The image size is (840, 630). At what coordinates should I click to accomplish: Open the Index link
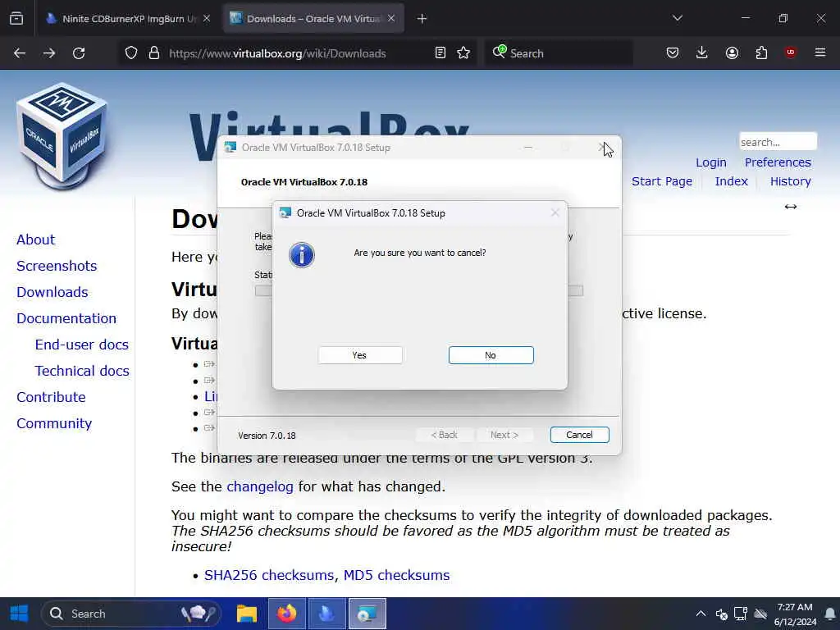[731, 181]
